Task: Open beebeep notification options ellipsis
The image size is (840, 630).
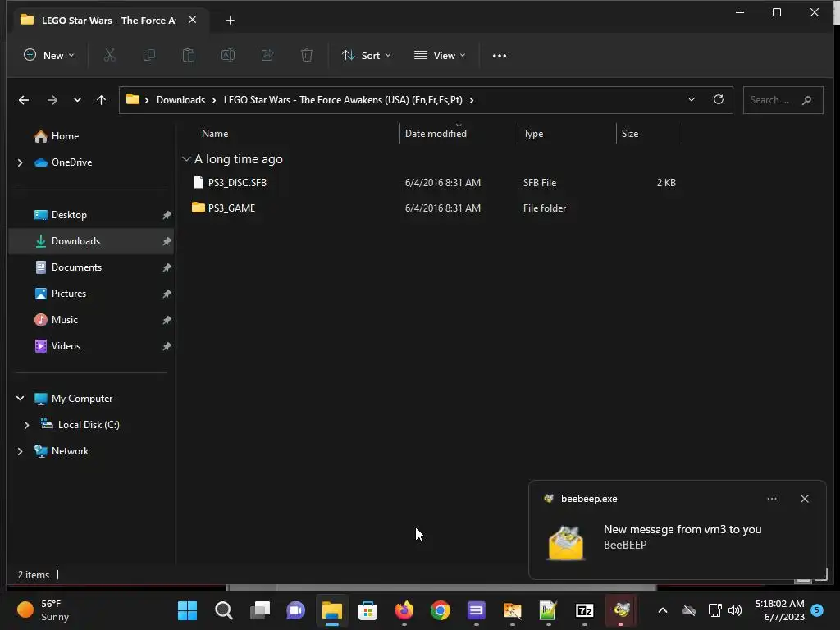Action: click(772, 499)
